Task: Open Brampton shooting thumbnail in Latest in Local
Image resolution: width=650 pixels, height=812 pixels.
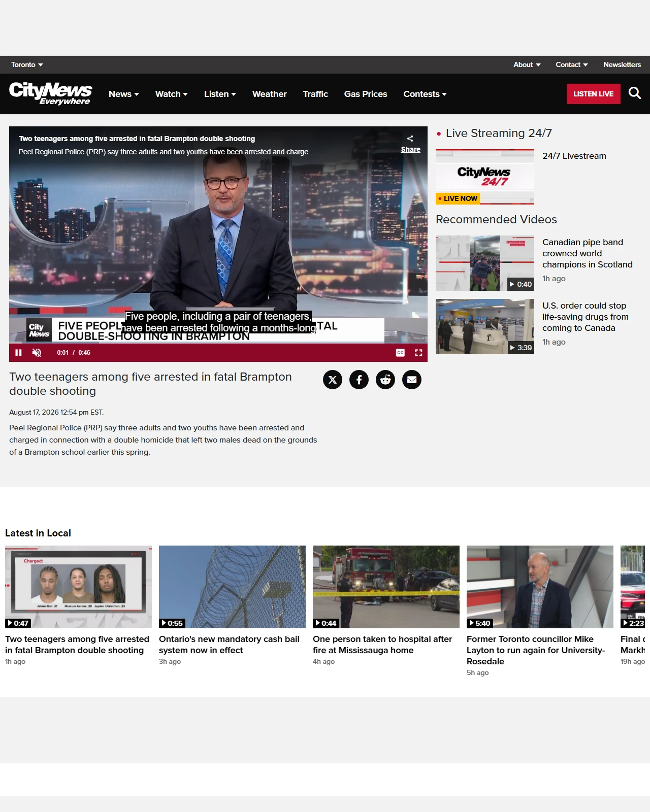Action: click(x=78, y=587)
